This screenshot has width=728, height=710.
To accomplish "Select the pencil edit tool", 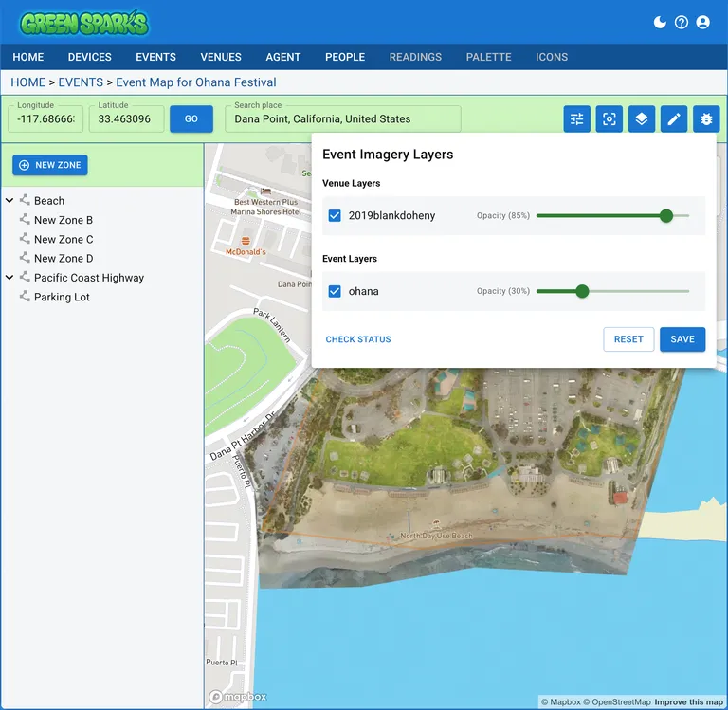I will point(674,119).
